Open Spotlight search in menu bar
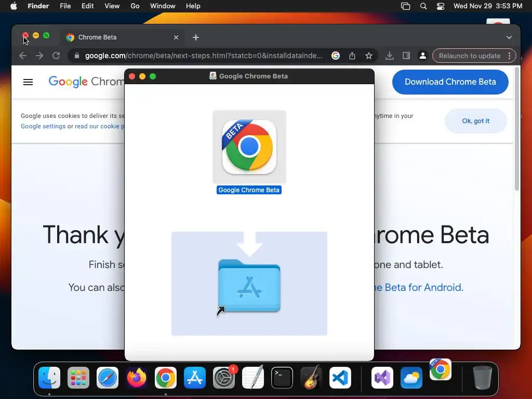Image resolution: width=532 pixels, height=399 pixels. 423,6
